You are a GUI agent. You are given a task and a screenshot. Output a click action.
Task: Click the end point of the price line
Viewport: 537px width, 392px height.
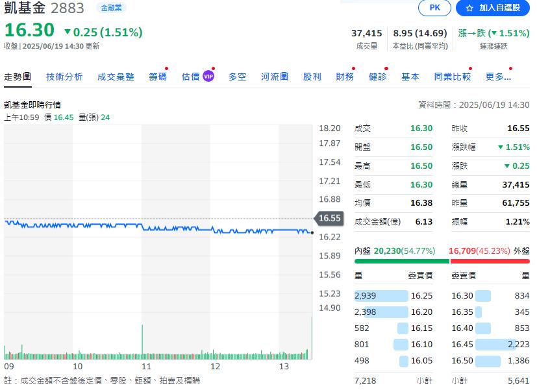[x=312, y=233]
